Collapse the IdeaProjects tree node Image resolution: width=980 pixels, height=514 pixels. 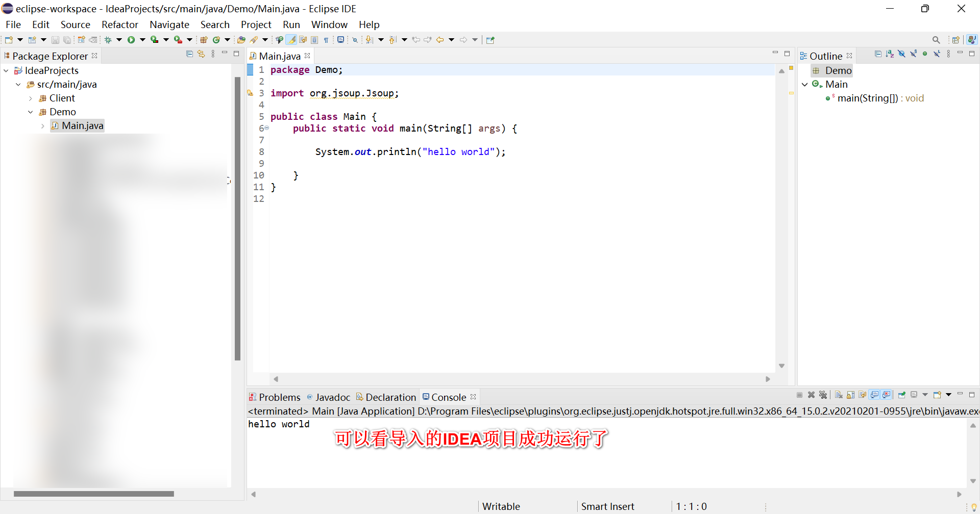[6, 71]
